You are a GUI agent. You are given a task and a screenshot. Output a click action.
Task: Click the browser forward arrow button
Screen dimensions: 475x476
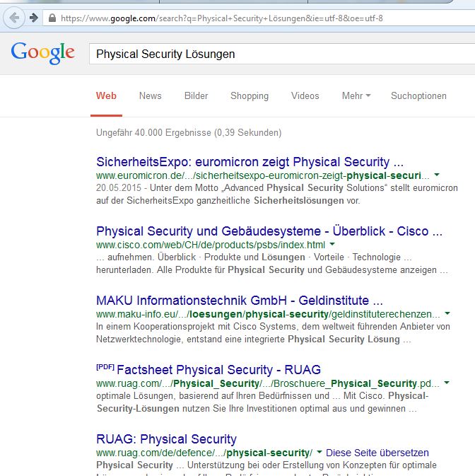coord(33,18)
